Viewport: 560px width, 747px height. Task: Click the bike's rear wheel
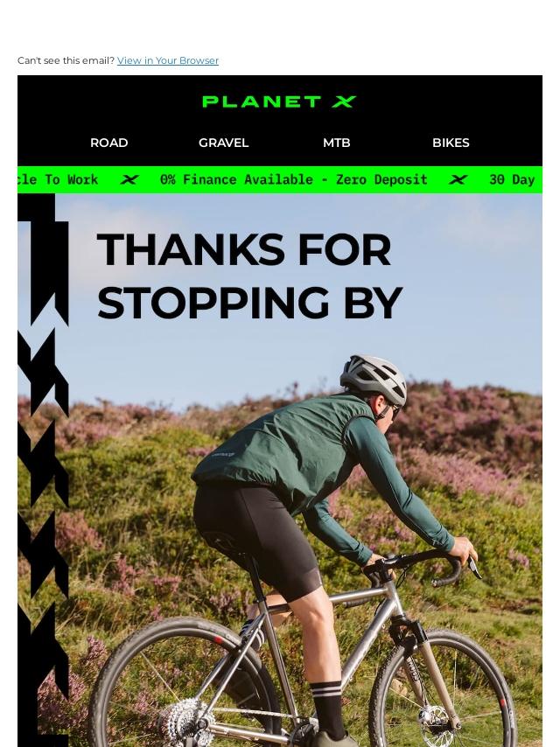(184, 685)
